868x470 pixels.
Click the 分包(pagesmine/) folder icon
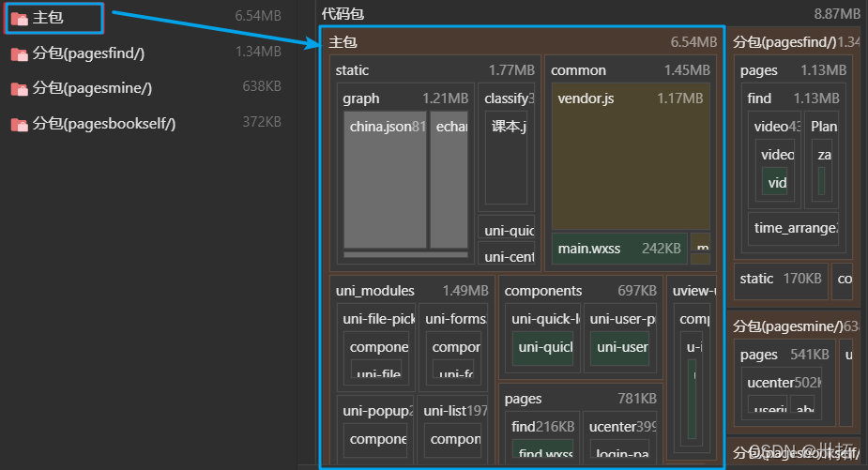coord(20,89)
